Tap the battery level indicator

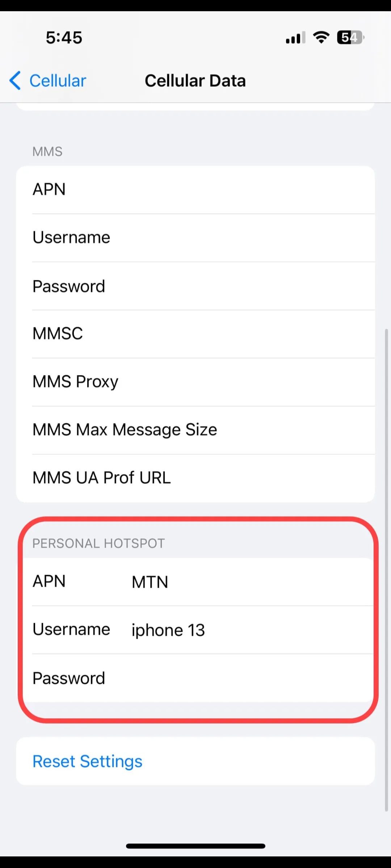(350, 37)
